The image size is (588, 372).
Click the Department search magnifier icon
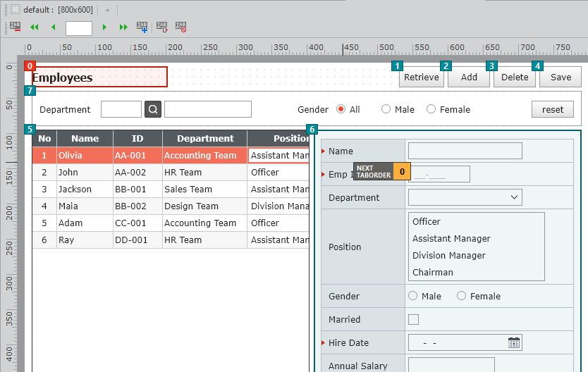click(x=153, y=109)
